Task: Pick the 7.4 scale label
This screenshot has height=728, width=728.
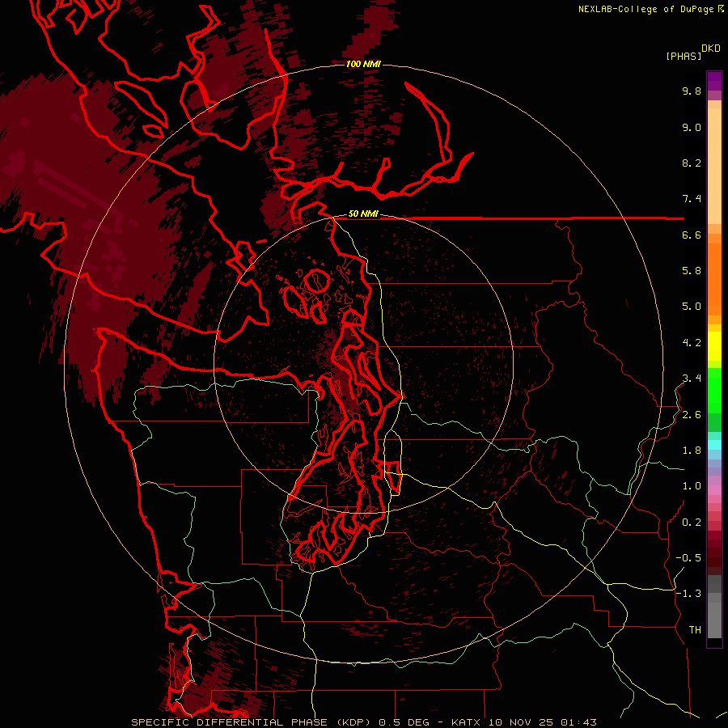Action: (692, 199)
